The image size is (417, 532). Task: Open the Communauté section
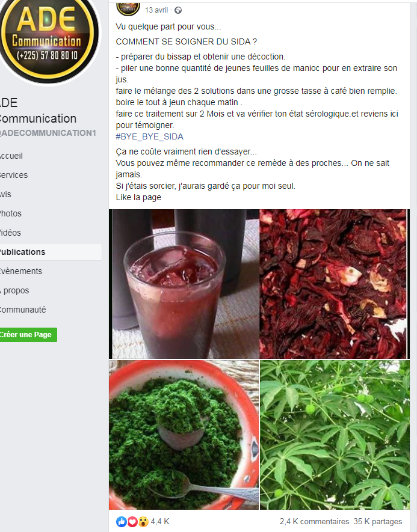point(23,310)
